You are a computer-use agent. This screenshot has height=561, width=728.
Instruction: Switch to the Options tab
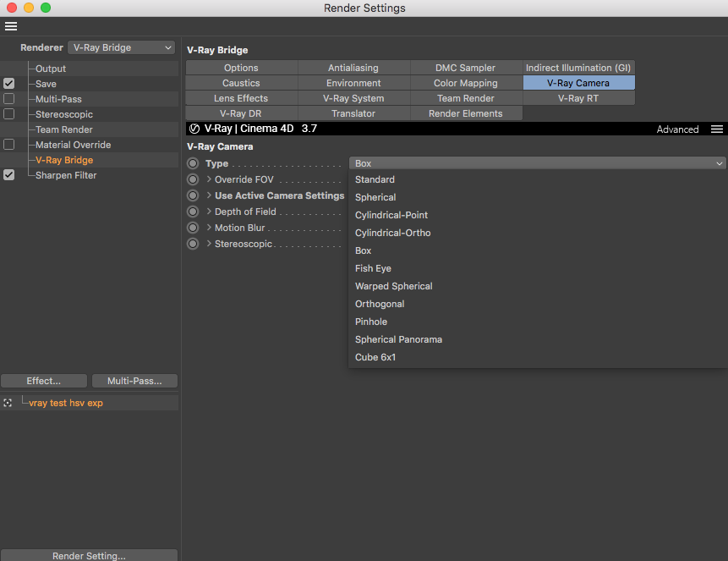tap(242, 68)
